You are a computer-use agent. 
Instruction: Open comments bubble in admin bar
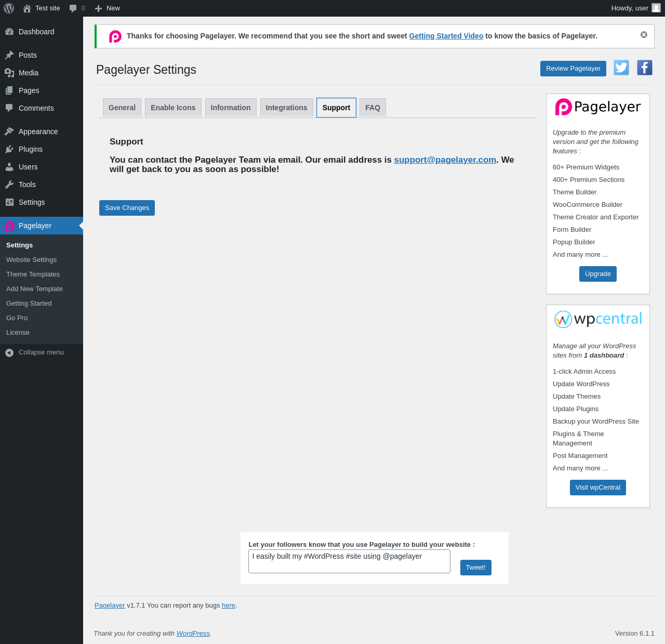[77, 8]
